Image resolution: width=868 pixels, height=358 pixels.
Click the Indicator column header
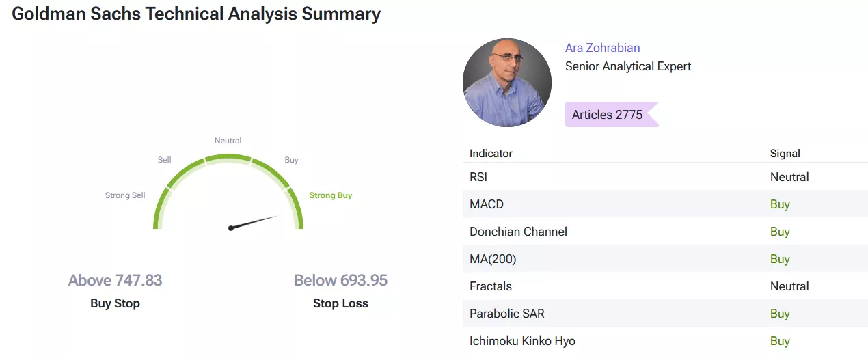(491, 154)
